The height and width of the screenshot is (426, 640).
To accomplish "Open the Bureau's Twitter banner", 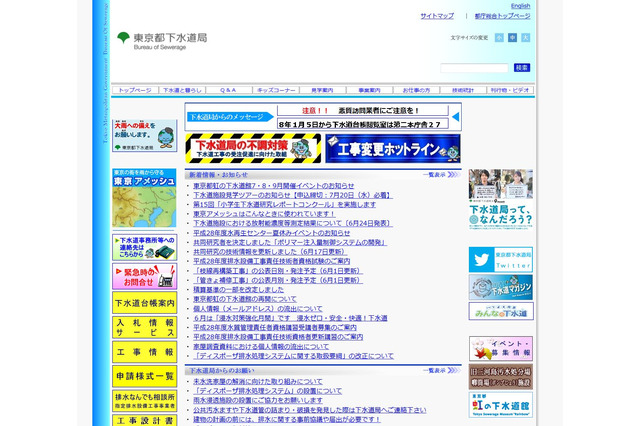I will tap(500, 260).
